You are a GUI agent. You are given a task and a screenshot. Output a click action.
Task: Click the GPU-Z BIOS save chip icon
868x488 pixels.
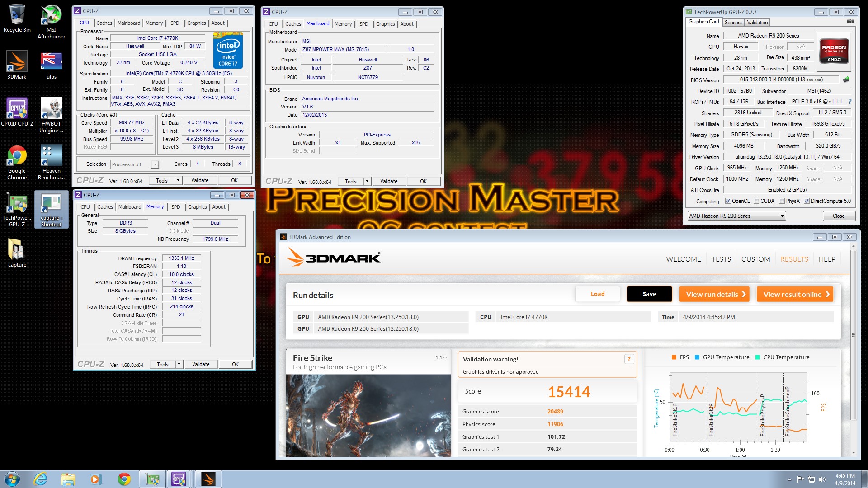click(846, 80)
